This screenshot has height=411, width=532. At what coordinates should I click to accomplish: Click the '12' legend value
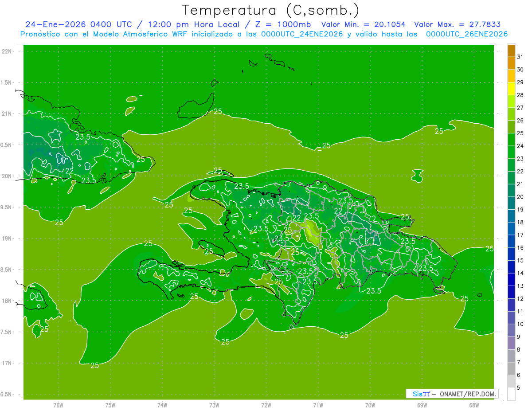pos(520,299)
